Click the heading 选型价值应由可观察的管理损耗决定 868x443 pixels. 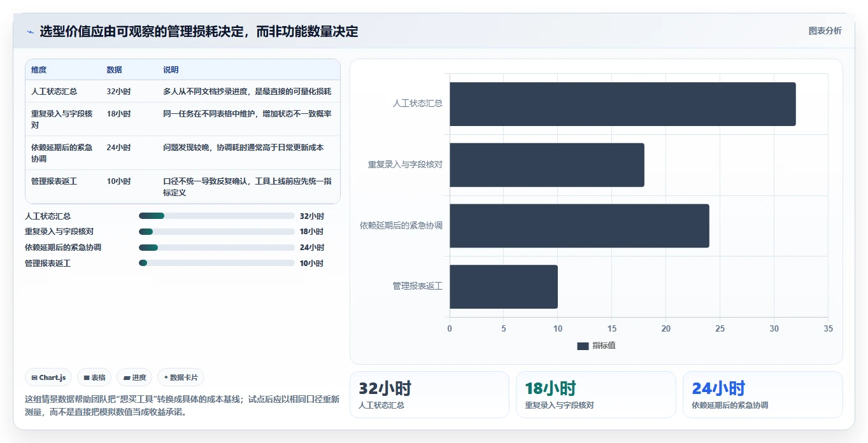pos(199,32)
